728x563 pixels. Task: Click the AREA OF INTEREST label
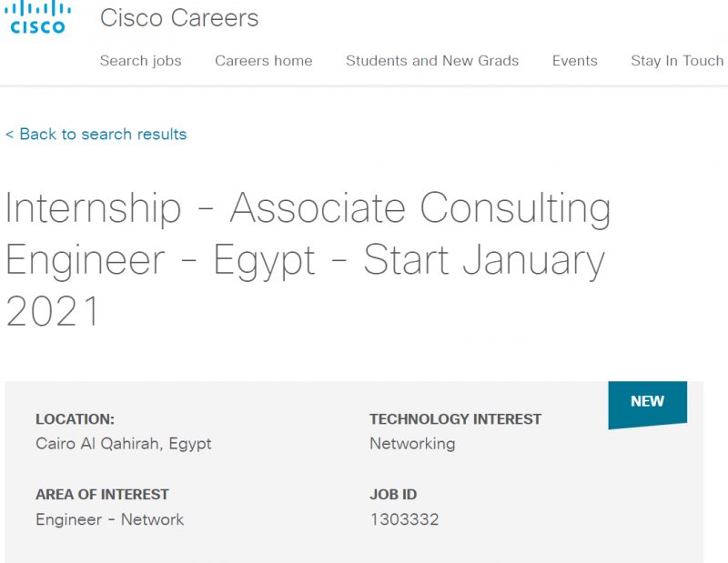[102, 495]
